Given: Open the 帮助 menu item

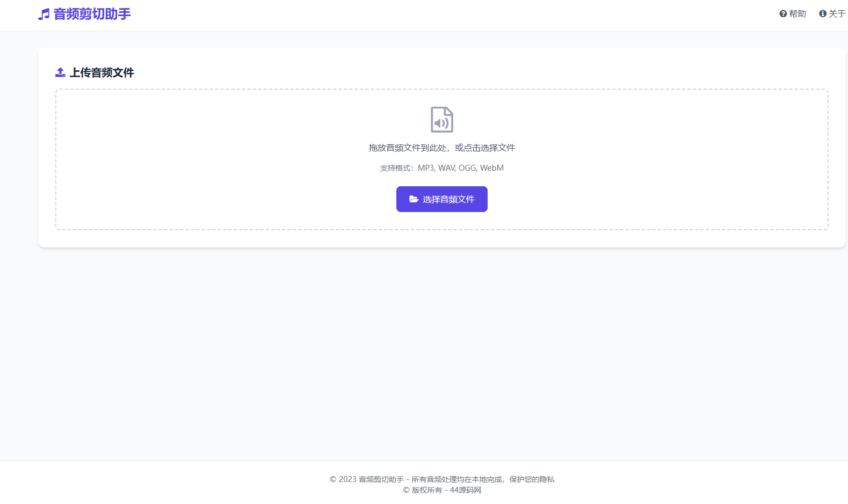Looking at the screenshot, I should [x=798, y=14].
